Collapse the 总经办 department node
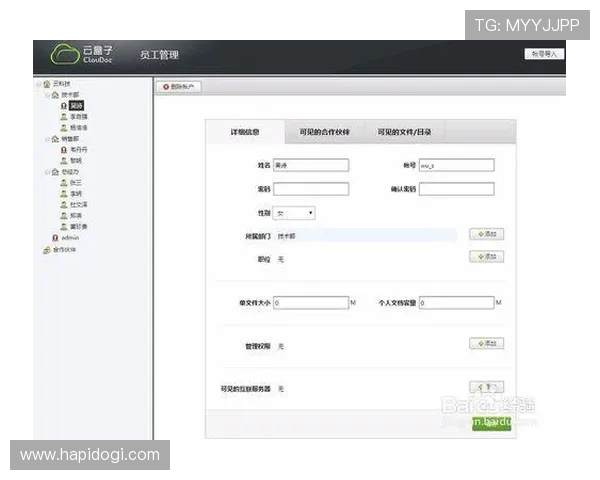 click(x=47, y=172)
